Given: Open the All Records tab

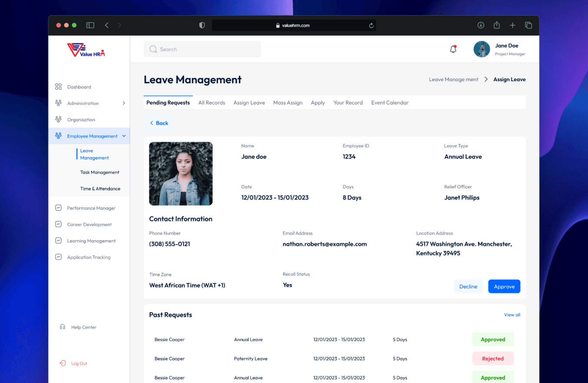Looking at the screenshot, I should point(212,102).
